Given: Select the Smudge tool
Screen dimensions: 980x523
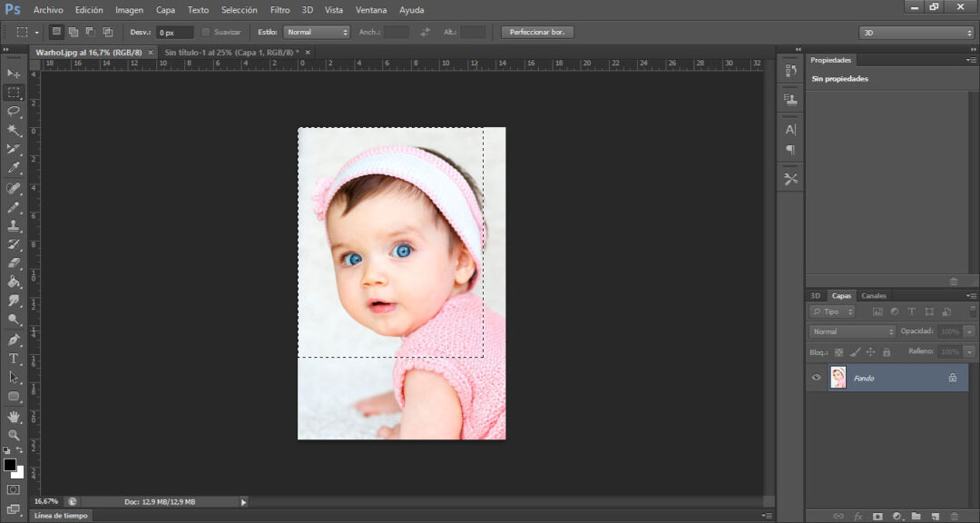Looking at the screenshot, I should tap(13, 301).
